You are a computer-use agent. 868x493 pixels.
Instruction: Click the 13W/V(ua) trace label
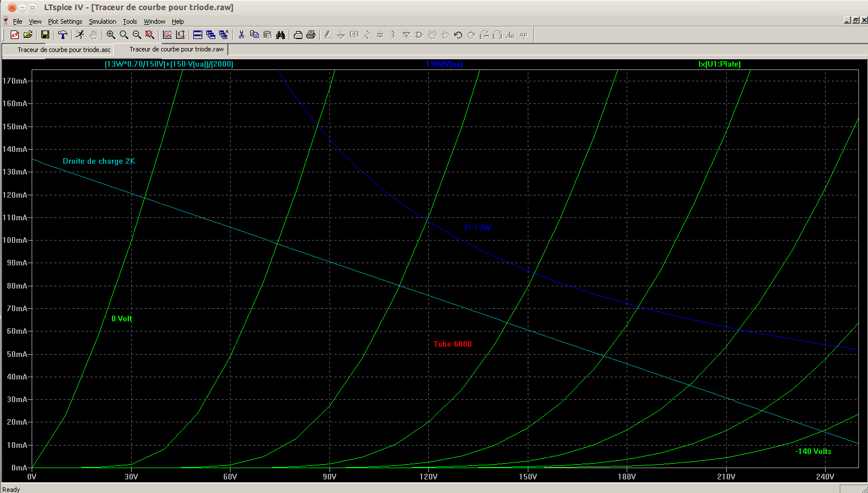pos(444,64)
